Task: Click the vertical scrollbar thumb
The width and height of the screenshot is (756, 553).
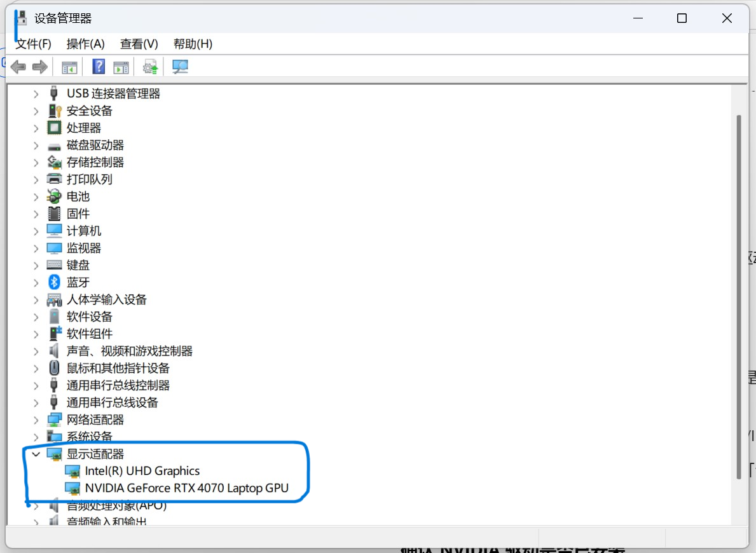Action: pyautogui.click(x=739, y=296)
